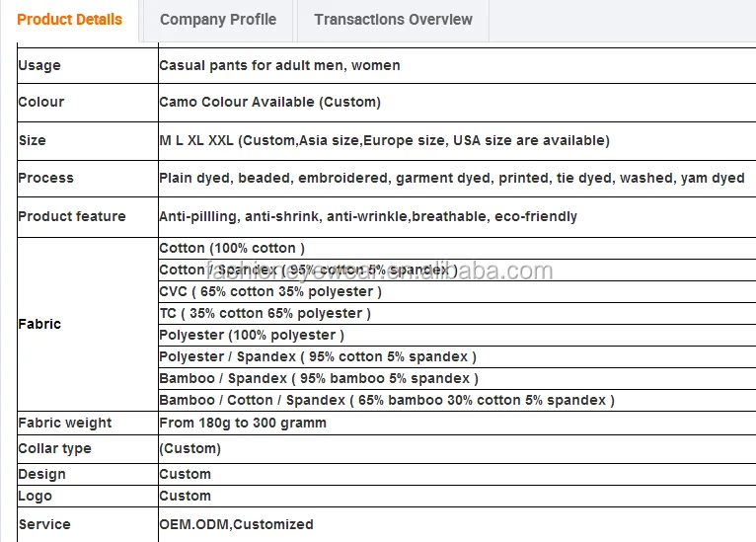Click the Usage row label
Viewport: 756px width, 542px height.
(x=39, y=66)
